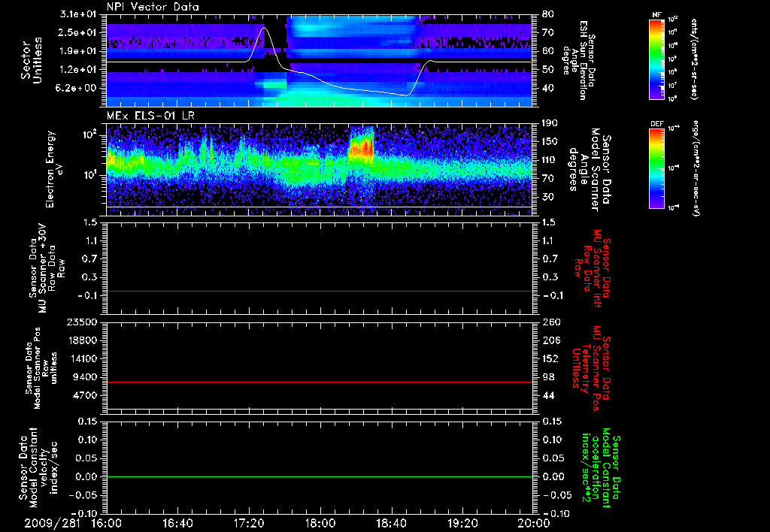Click the white line near bottom of Scanner Pos panel
Image resolution: width=770 pixels, height=532 pixels.
320,409
